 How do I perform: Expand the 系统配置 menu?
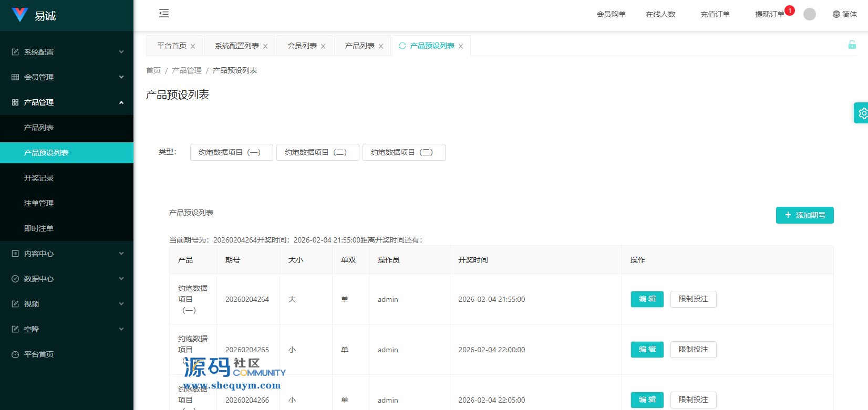click(x=67, y=52)
